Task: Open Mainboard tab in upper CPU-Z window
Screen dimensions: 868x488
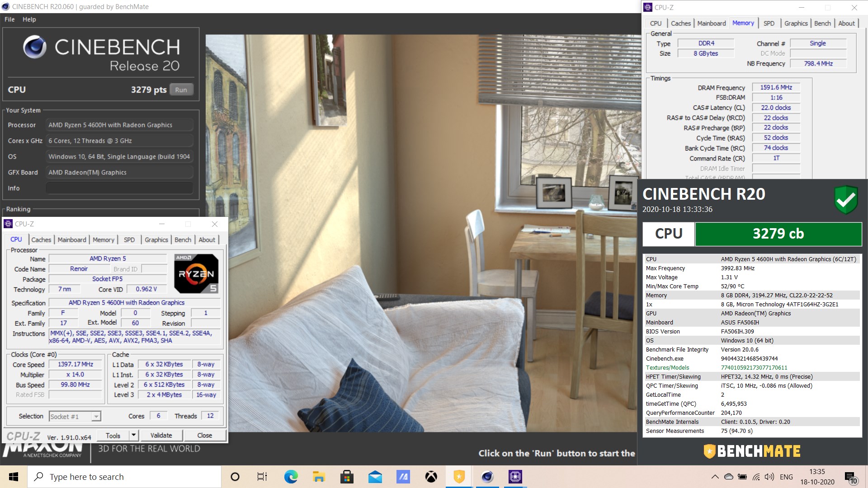Action: 712,23
